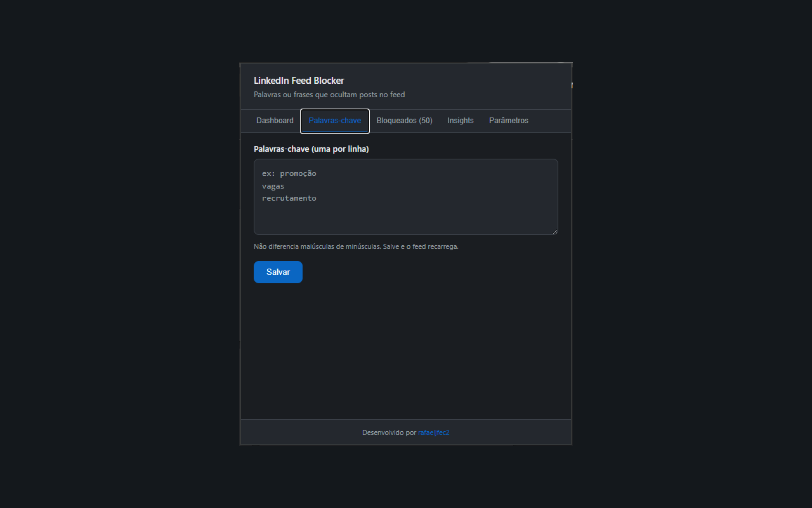Switch to the Bloqueados (50) tab

(404, 121)
